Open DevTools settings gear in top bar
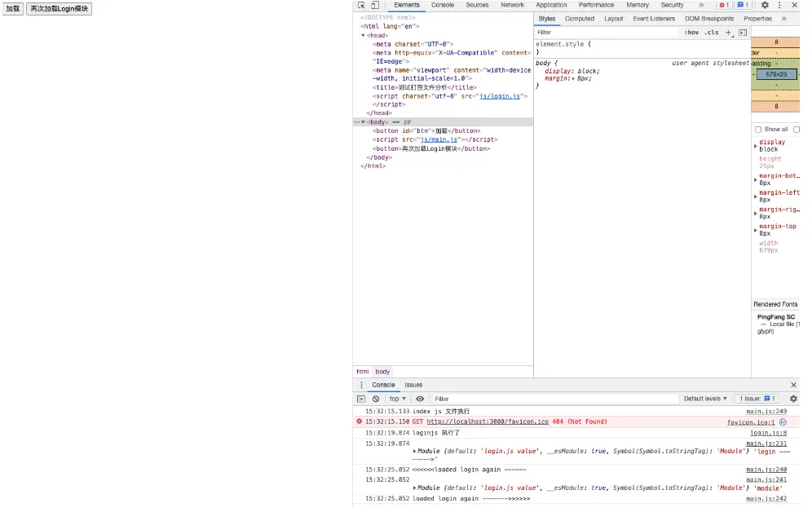812x512 pixels. pos(765,5)
